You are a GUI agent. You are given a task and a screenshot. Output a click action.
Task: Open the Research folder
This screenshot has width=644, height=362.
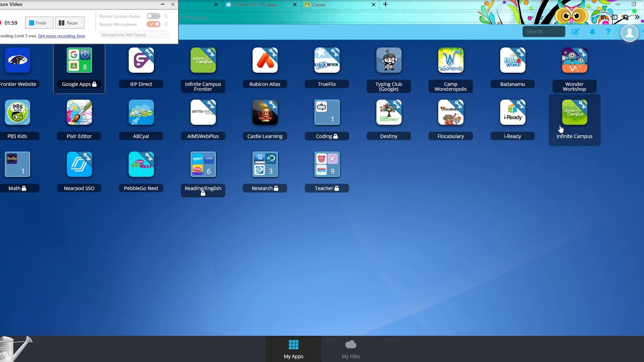tap(265, 164)
